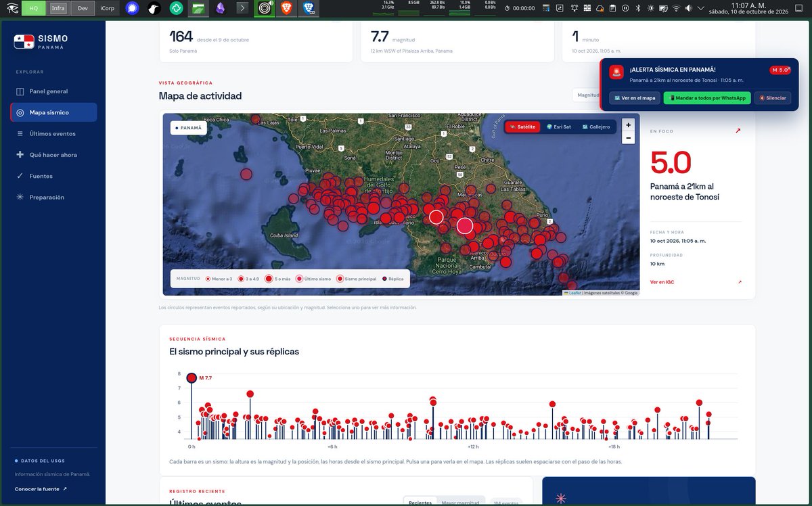
Task: Send alert via Mandar a todos por WhatsApp
Action: point(707,98)
